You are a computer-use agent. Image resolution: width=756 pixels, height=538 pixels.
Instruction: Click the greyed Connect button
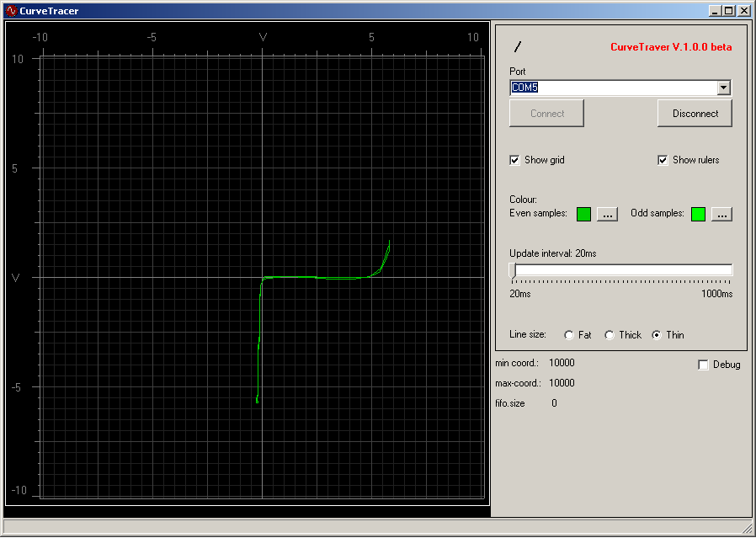pos(546,114)
